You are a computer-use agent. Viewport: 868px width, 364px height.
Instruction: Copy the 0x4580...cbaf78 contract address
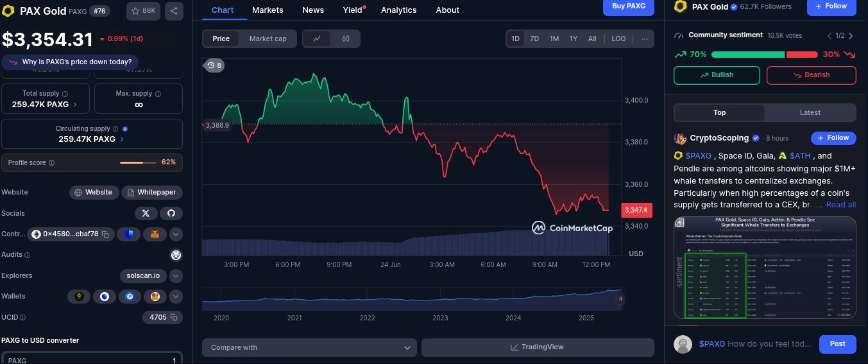click(105, 234)
